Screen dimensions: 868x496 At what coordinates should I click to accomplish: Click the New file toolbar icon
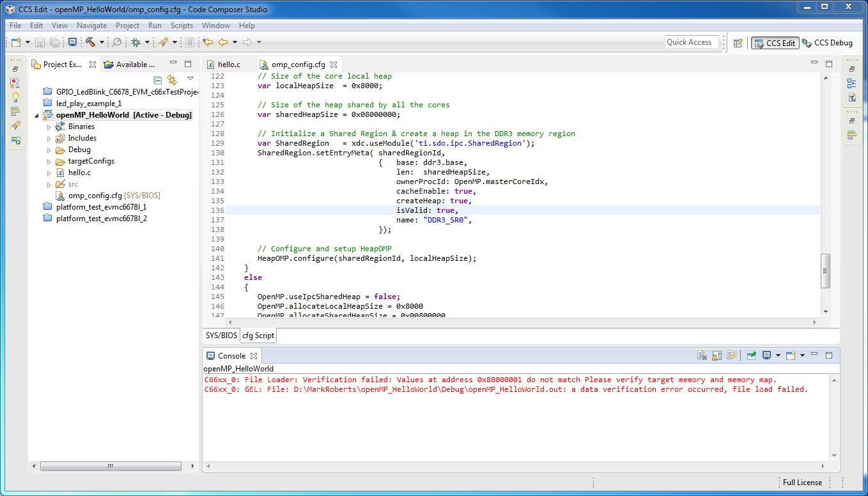coord(16,42)
